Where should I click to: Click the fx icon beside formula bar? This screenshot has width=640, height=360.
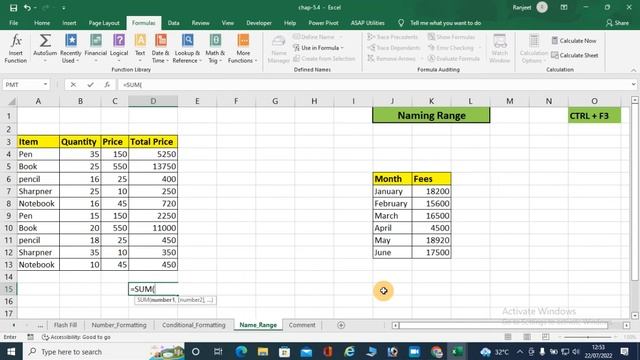[107, 84]
